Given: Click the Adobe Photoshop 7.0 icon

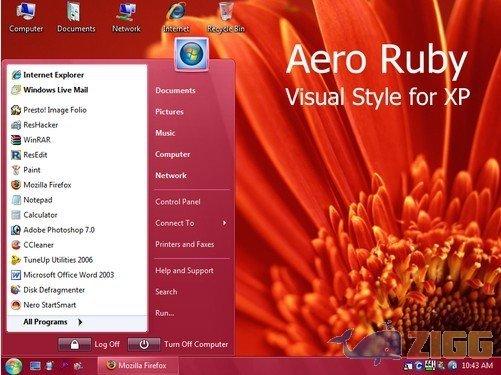Looking at the screenshot, I should (x=16, y=230).
